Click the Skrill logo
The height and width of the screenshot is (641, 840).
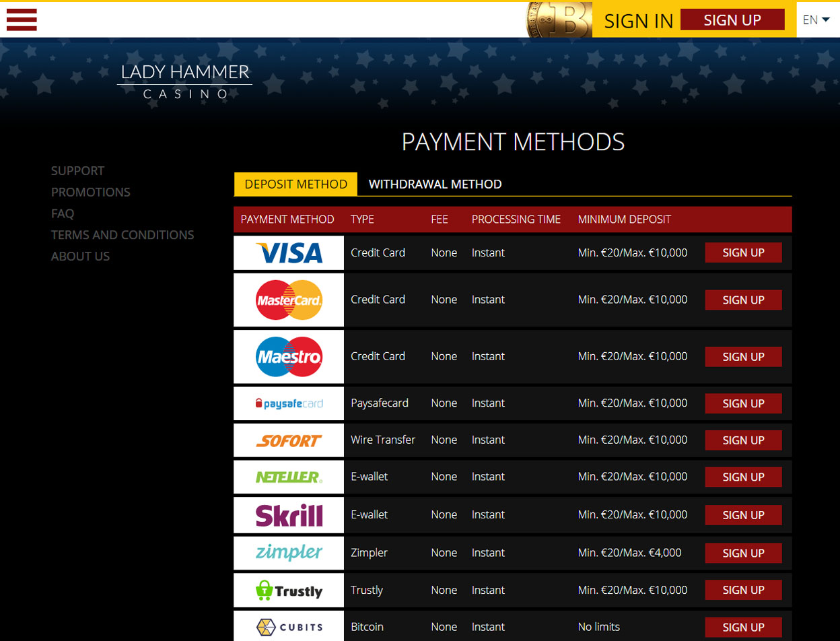(x=289, y=515)
